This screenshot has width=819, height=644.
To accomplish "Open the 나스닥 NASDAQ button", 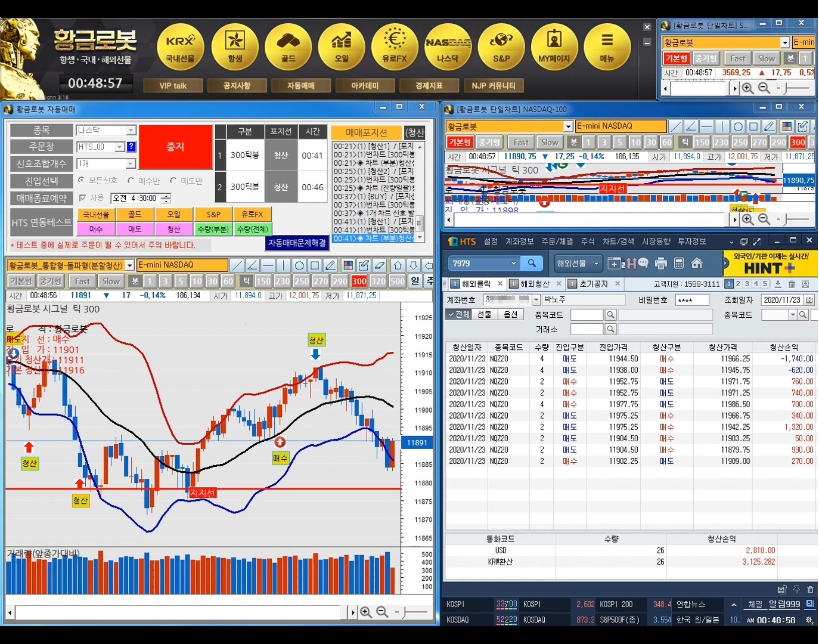I will coord(448,47).
